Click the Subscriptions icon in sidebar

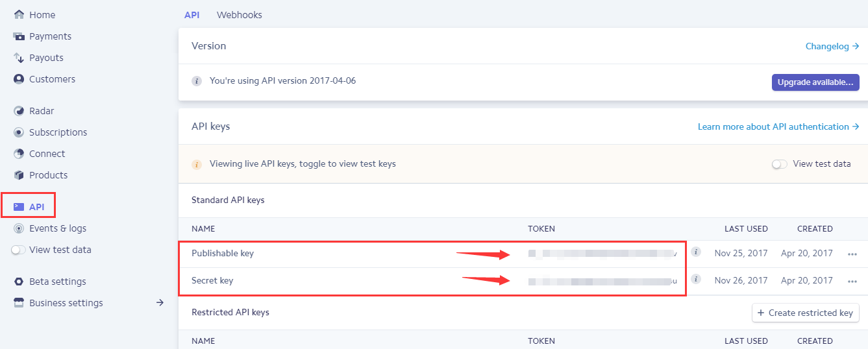click(x=19, y=132)
